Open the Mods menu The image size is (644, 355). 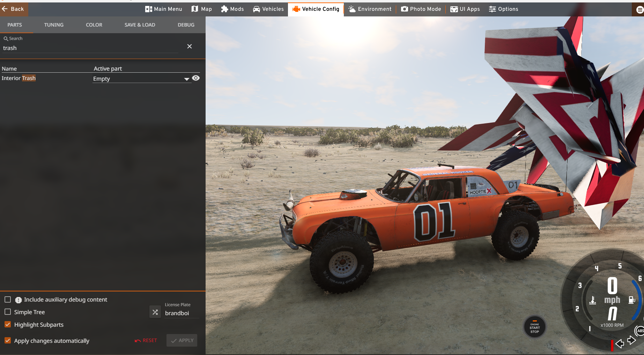[232, 9]
